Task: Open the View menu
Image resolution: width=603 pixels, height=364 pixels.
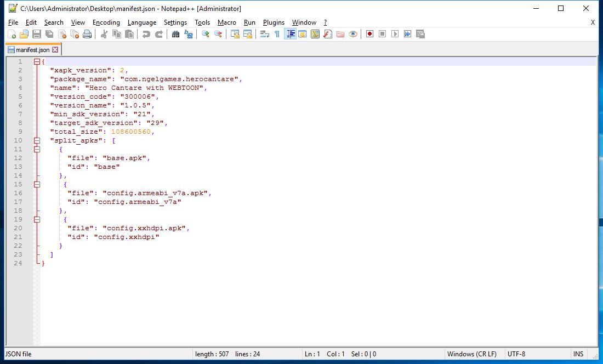Action: [78, 22]
